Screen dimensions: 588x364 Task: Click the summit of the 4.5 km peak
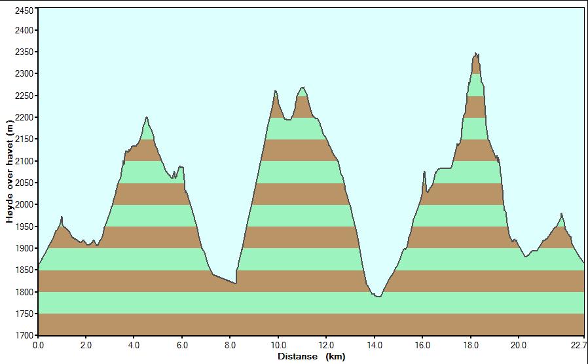147,118
